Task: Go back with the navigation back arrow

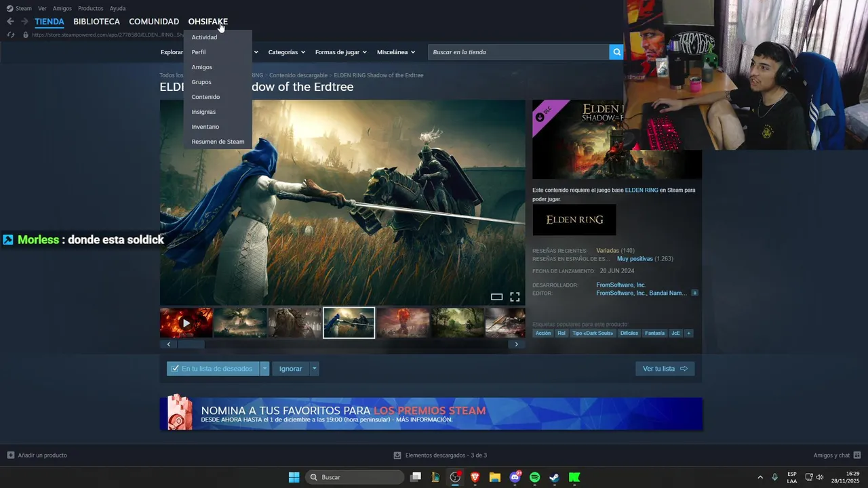Action: click(10, 22)
